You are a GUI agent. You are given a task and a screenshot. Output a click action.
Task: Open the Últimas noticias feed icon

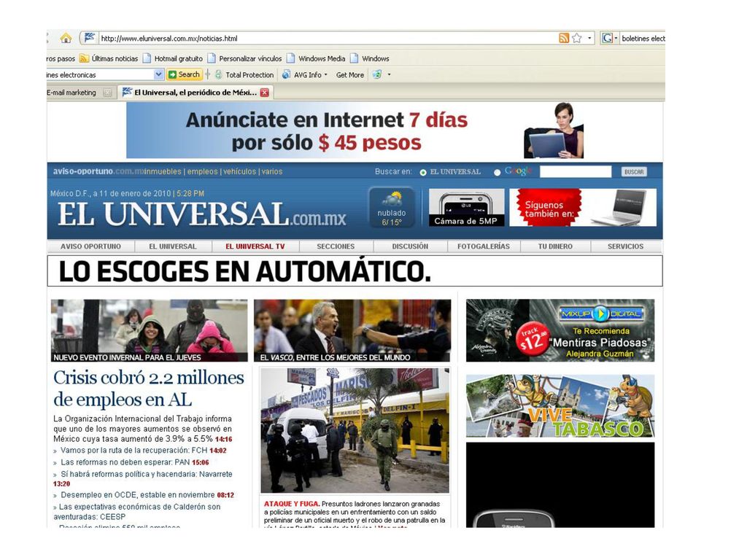(84, 58)
